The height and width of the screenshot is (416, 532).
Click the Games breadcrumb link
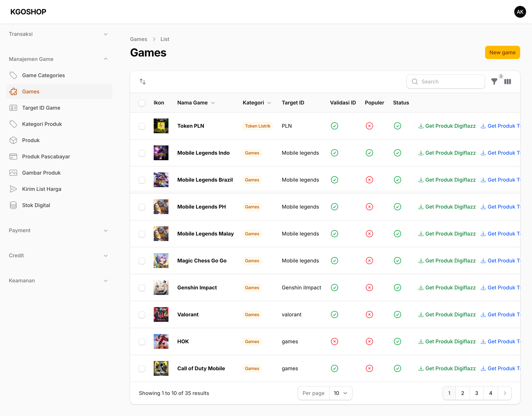pyautogui.click(x=139, y=39)
